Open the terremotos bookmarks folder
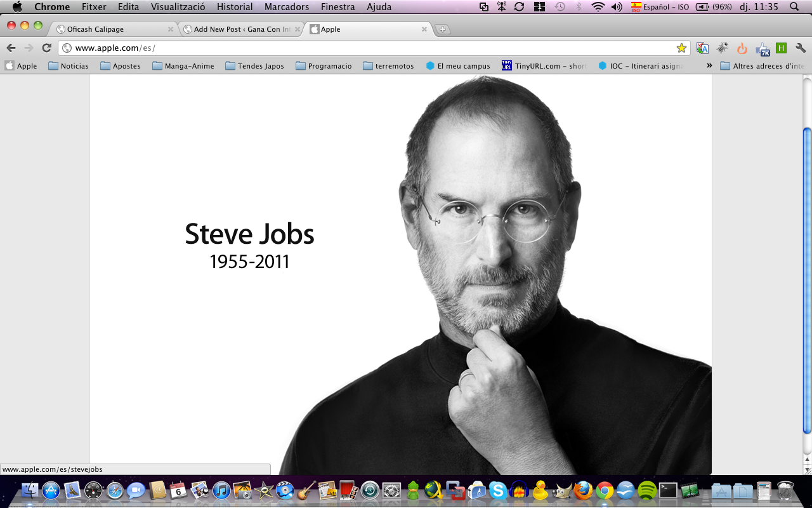 click(x=388, y=66)
